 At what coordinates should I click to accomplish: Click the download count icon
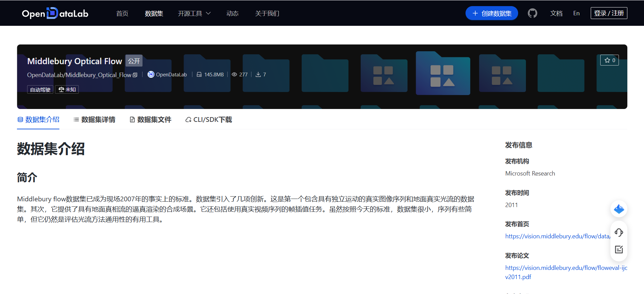click(258, 74)
